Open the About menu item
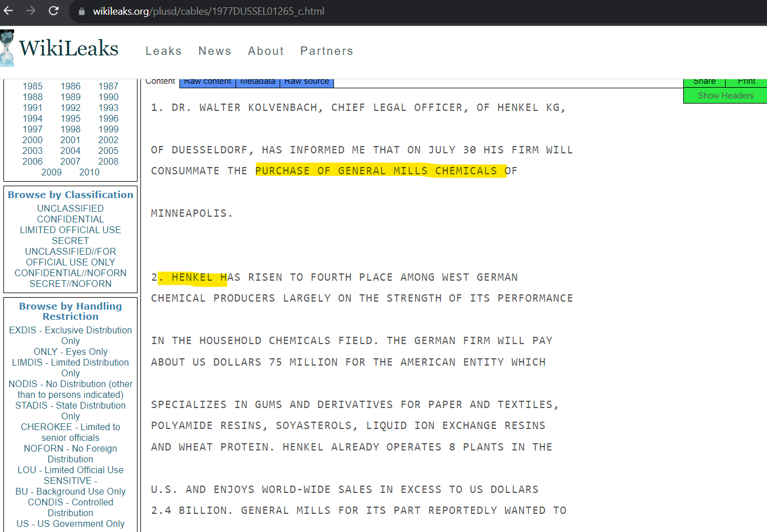This screenshot has height=532, width=767. [x=266, y=51]
